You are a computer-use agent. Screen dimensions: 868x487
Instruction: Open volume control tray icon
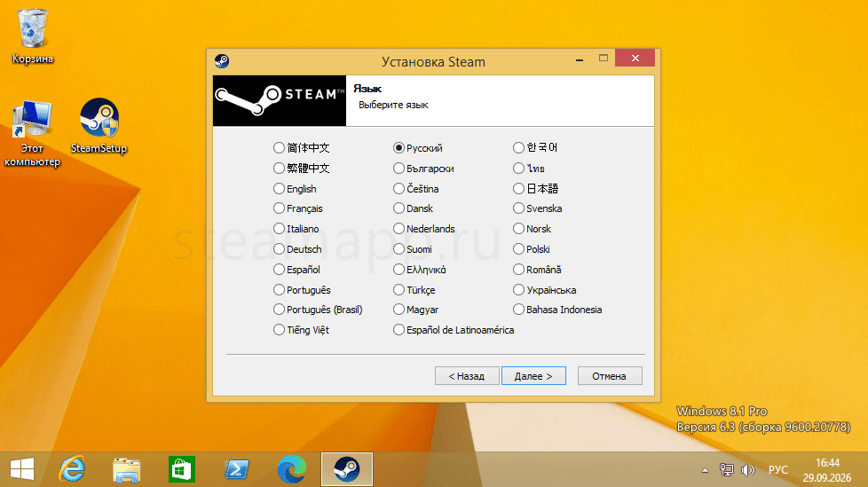pyautogui.click(x=748, y=470)
